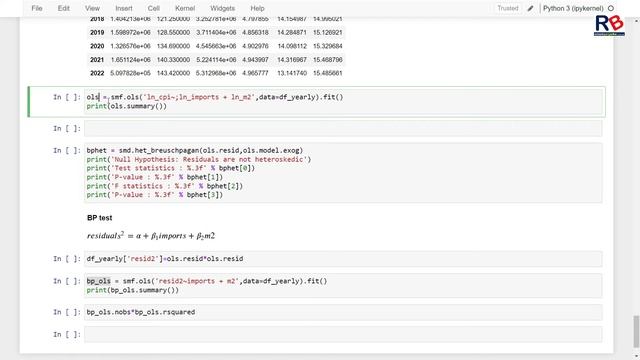Click the In [ ]: prompt of selected cell
The width and height of the screenshot is (640, 360).
(x=67, y=97)
